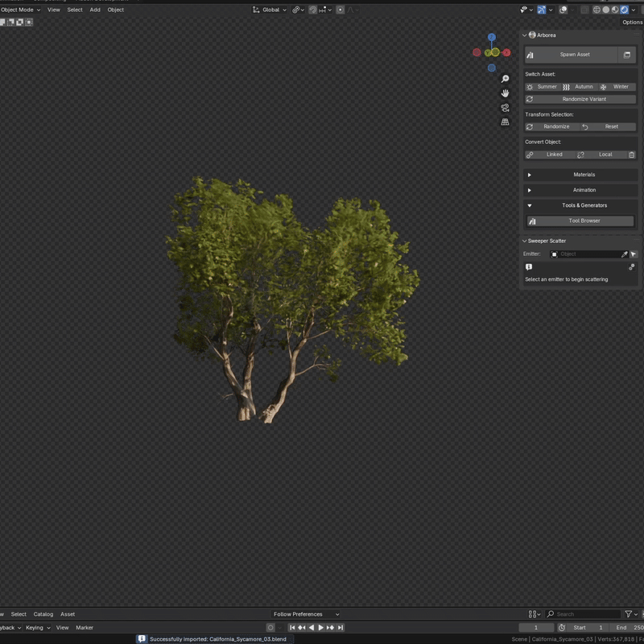The image size is (644, 644).
Task: Open the Select menu in viewport header
Action: pyautogui.click(x=75, y=10)
